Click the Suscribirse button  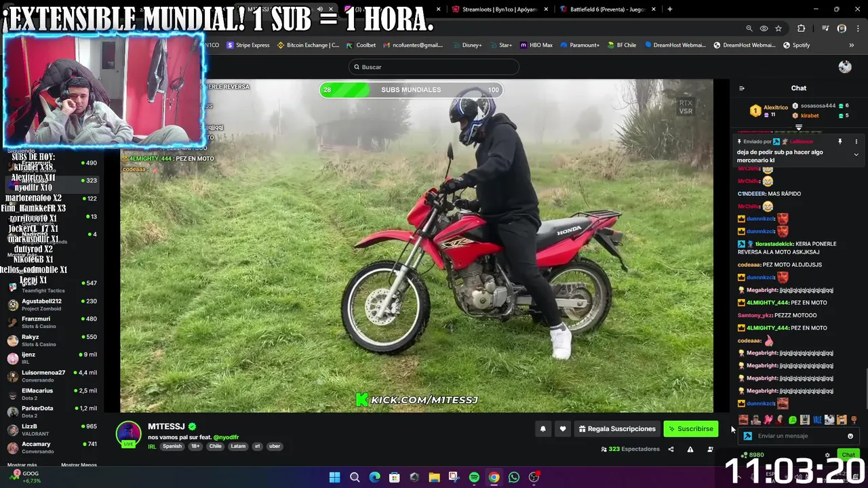click(690, 428)
